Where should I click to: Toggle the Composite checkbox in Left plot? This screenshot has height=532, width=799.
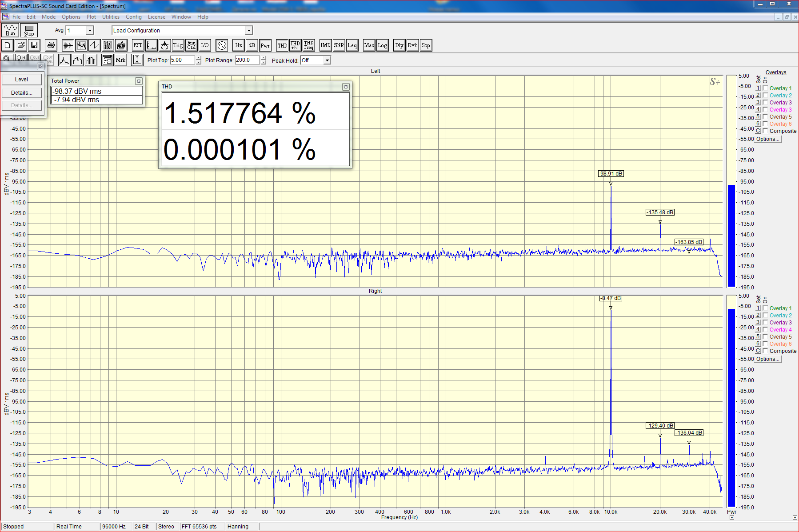coord(765,131)
